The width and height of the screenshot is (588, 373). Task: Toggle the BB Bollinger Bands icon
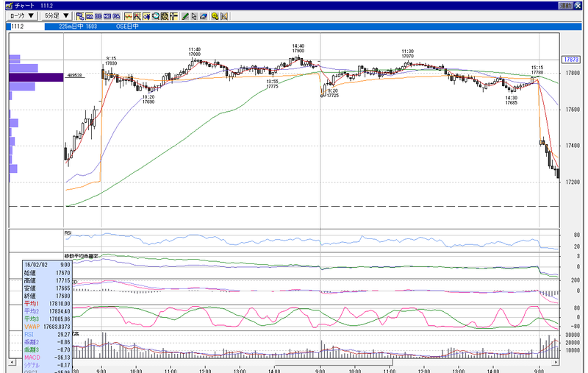tap(98, 16)
